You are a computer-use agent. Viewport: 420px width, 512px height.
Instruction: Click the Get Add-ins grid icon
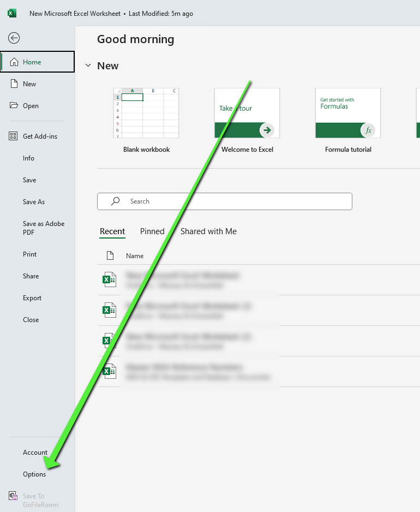[x=14, y=136]
